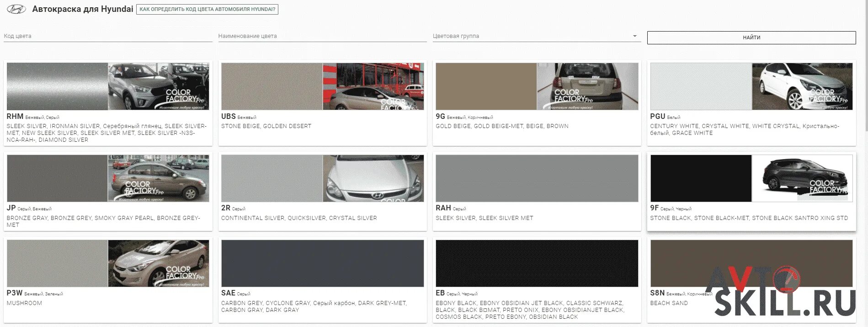Open the 2R silver i30 photo
The width and height of the screenshot is (868, 327).
pyautogui.click(x=373, y=178)
